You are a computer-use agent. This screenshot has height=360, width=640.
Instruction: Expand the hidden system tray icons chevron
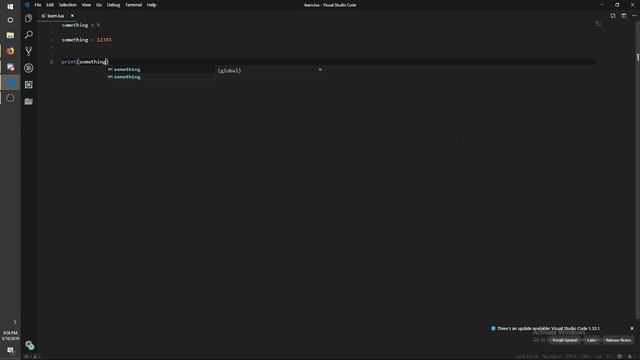(x=15, y=322)
